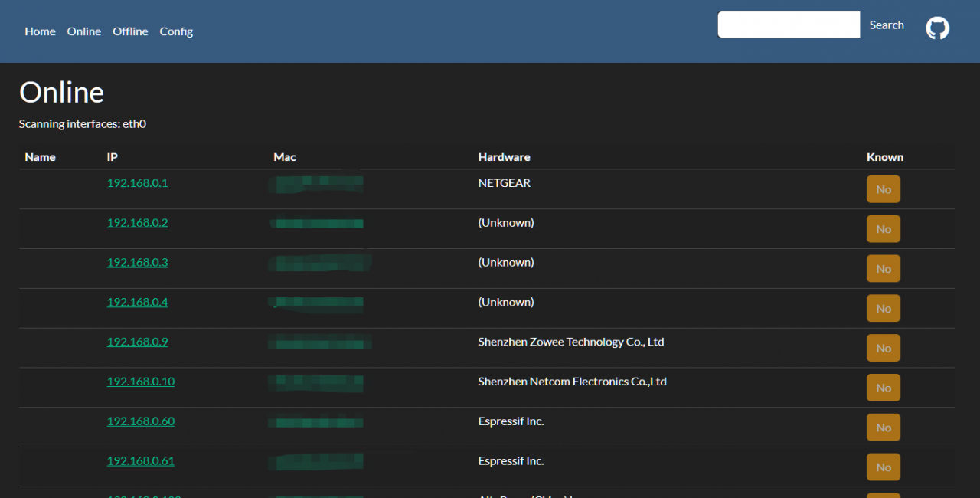Click the blurred MAC for 192.168.0.10
The width and height of the screenshot is (980, 498).
[317, 382]
